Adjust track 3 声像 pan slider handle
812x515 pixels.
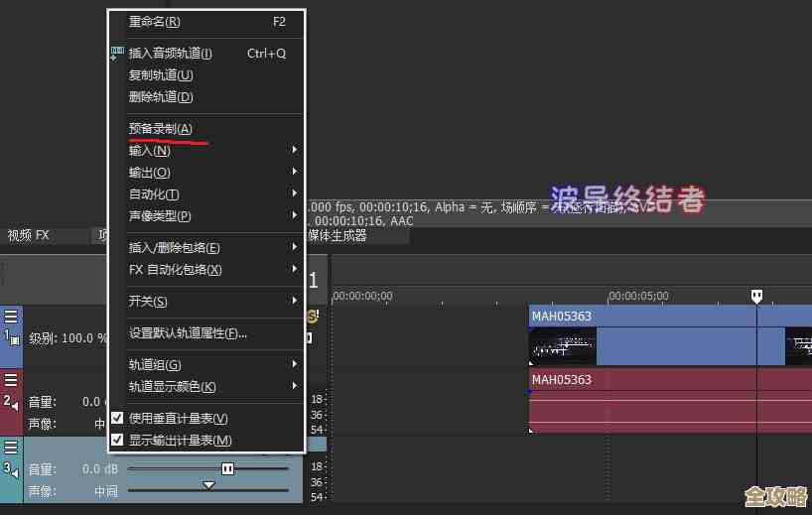pyautogui.click(x=208, y=485)
